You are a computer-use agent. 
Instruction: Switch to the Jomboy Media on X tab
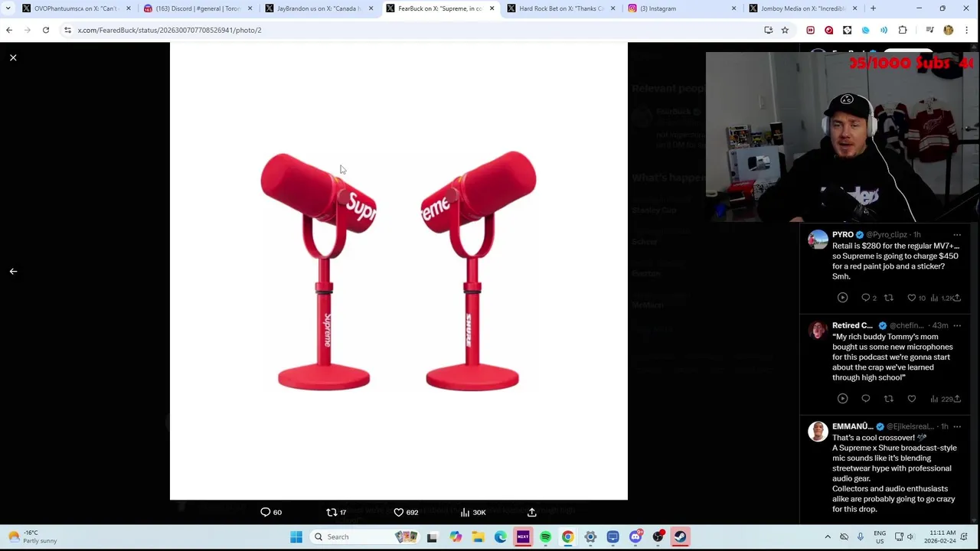point(802,8)
